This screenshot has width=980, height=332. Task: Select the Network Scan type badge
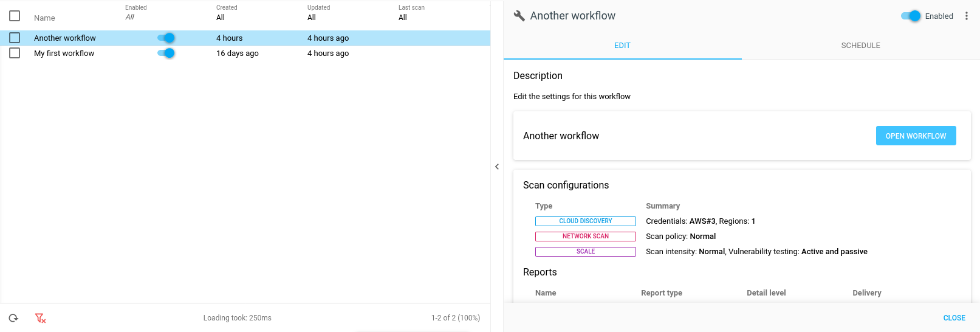pyautogui.click(x=585, y=237)
